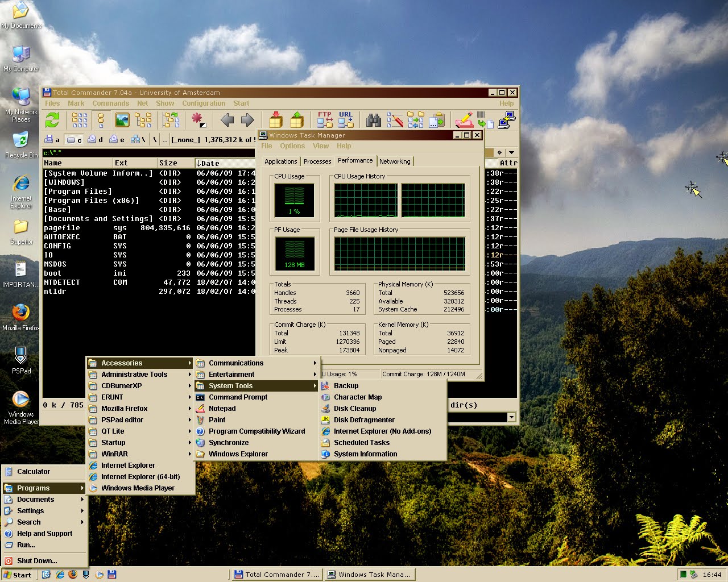Click the red asterisk invert selection icon
This screenshot has width=728, height=582.
click(198, 120)
